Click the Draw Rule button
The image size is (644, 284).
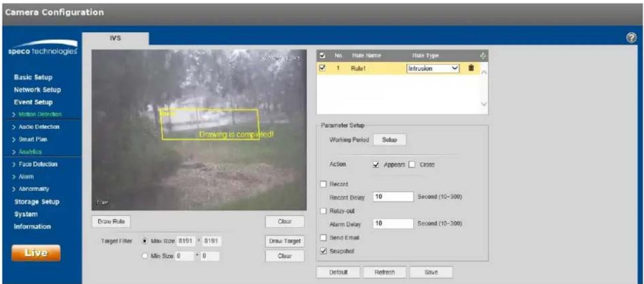(x=111, y=222)
